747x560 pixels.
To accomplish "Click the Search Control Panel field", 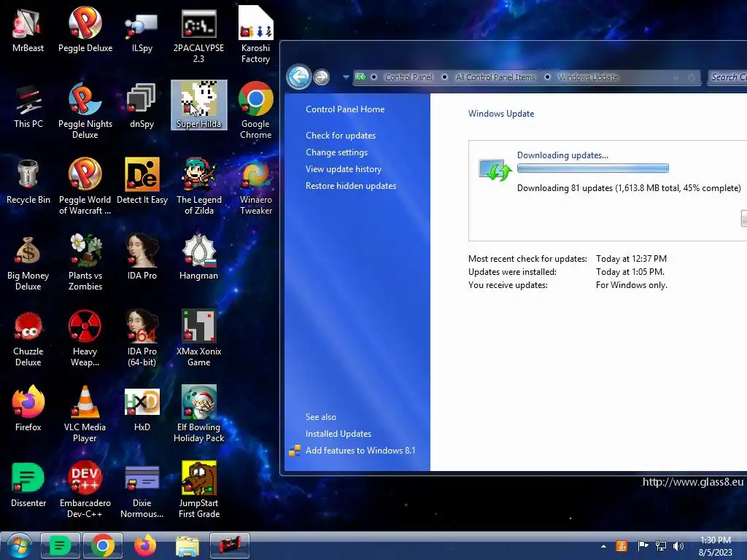I will click(x=727, y=77).
